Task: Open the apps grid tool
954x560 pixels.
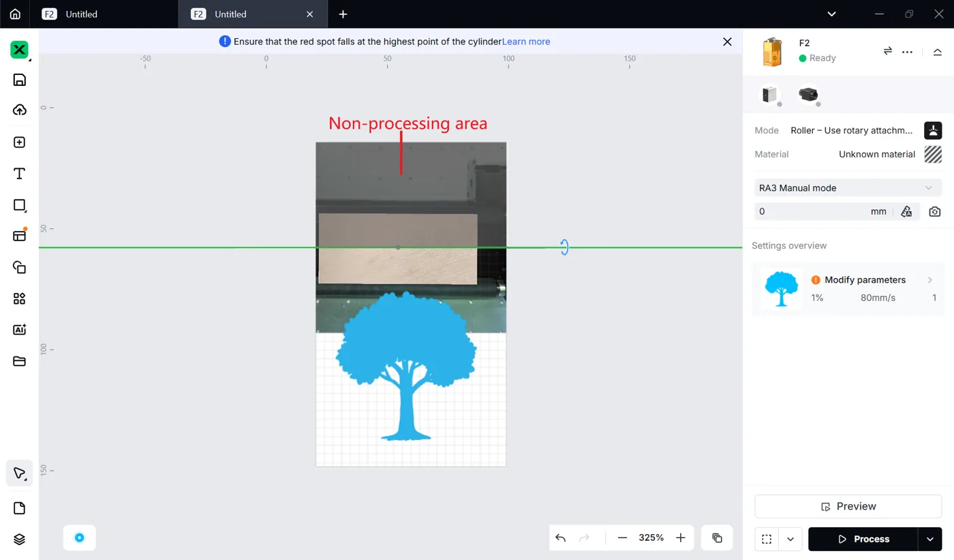Action: point(20,298)
